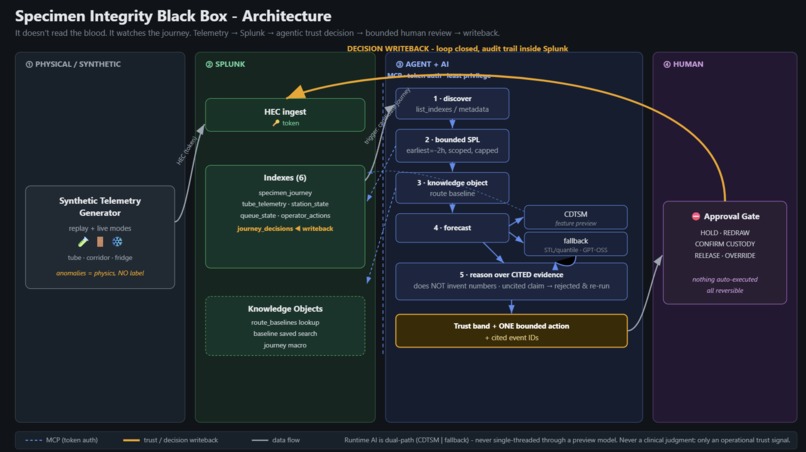Select the HEC ingest node
The width and height of the screenshot is (806, 452).
coord(285,115)
